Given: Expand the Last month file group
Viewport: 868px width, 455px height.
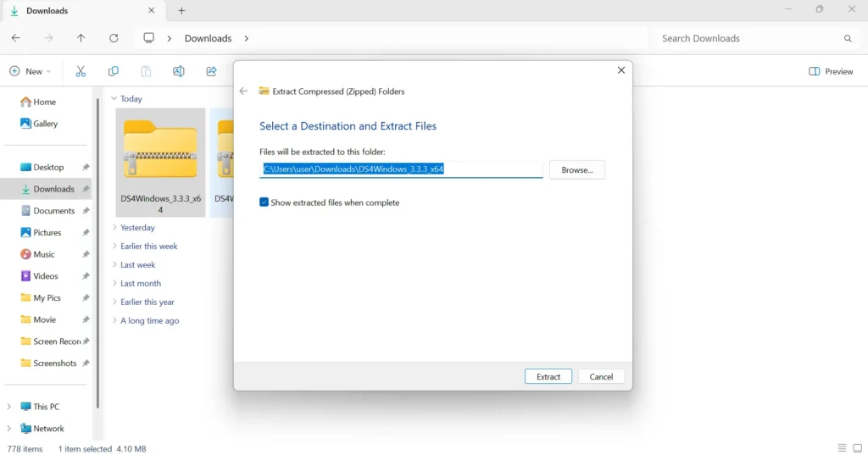Looking at the screenshot, I should [x=115, y=283].
